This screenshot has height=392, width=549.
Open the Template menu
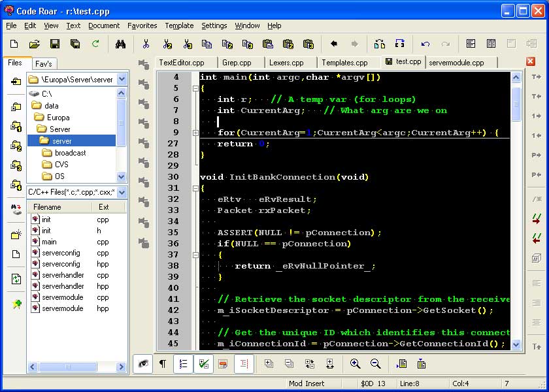point(179,25)
